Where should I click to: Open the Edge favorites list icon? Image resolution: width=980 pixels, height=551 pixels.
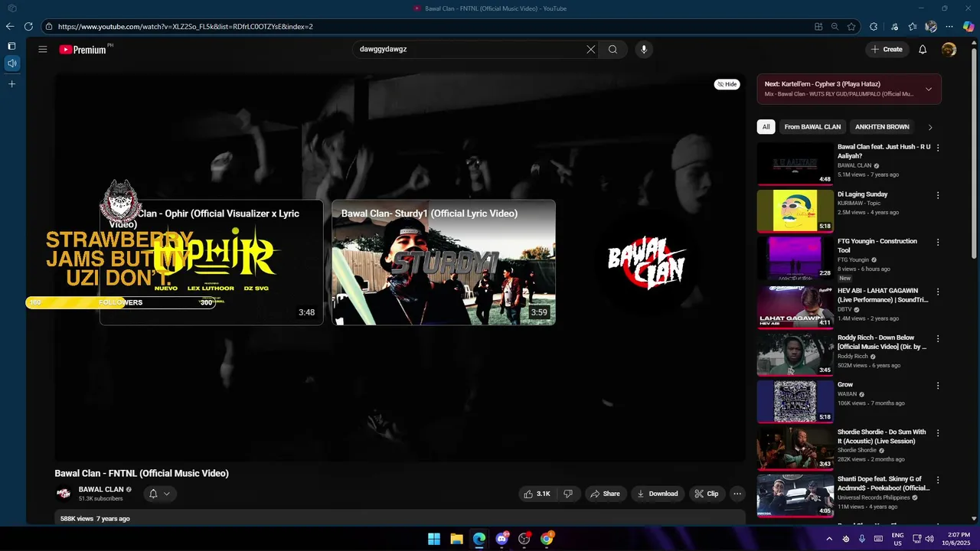(x=913, y=26)
